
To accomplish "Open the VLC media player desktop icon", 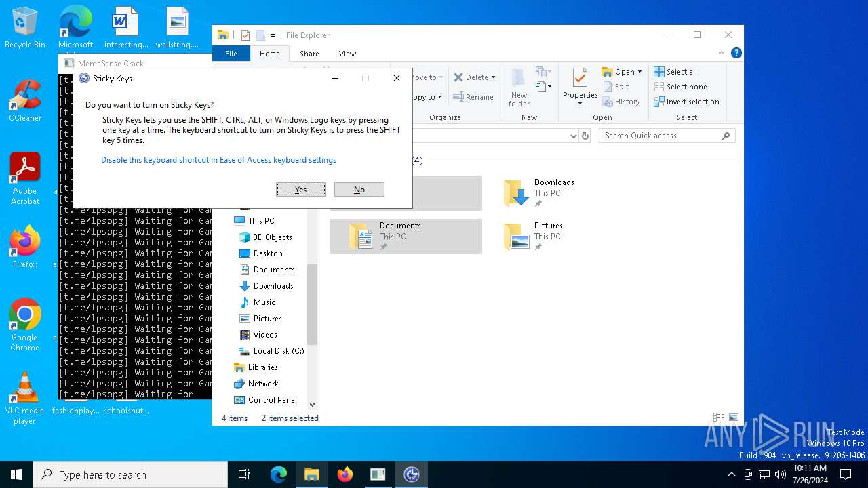I will tap(25, 399).
